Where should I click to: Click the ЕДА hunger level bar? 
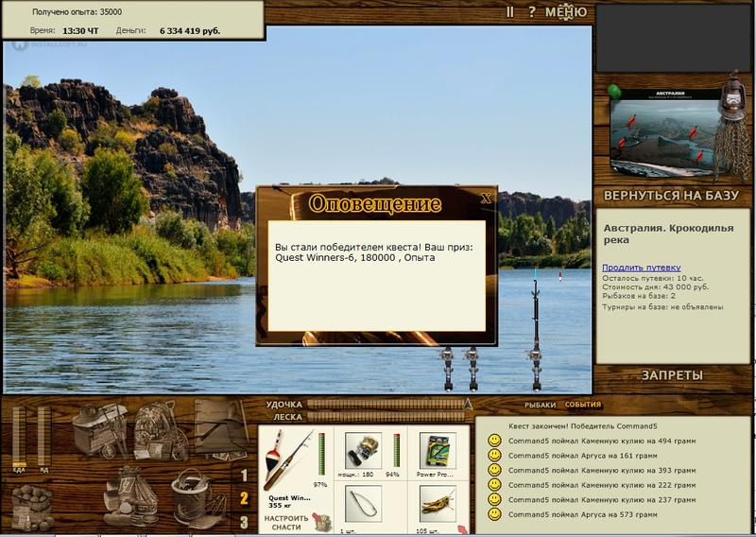tap(19, 437)
